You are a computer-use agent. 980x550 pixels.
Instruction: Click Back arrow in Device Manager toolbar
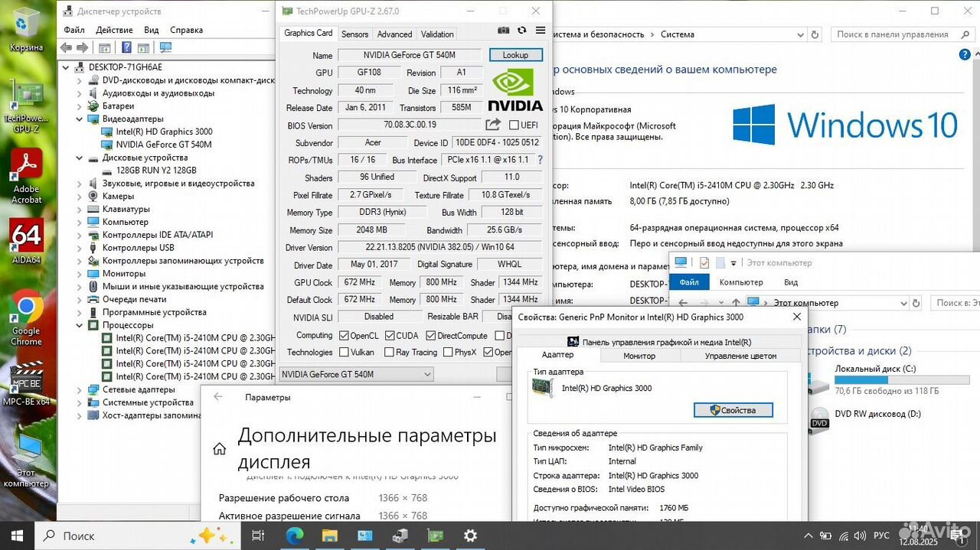coord(66,47)
